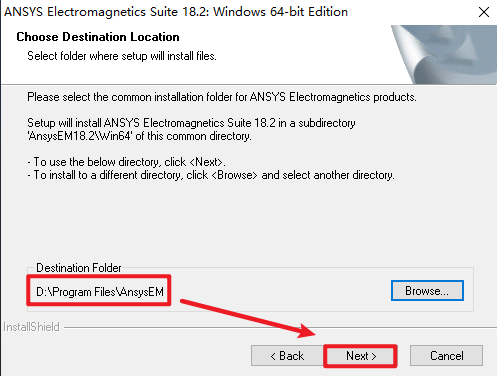497x376 pixels.
Task: Click the Next > button
Action: 360,356
